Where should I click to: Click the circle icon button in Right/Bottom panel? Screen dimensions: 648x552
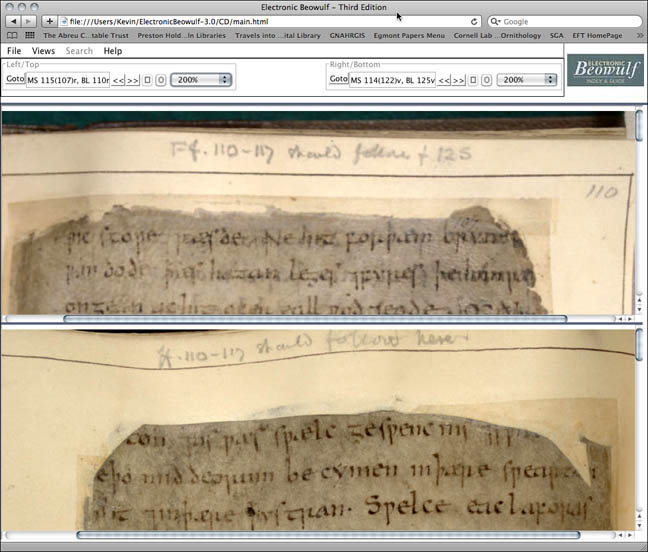pyautogui.click(x=486, y=79)
